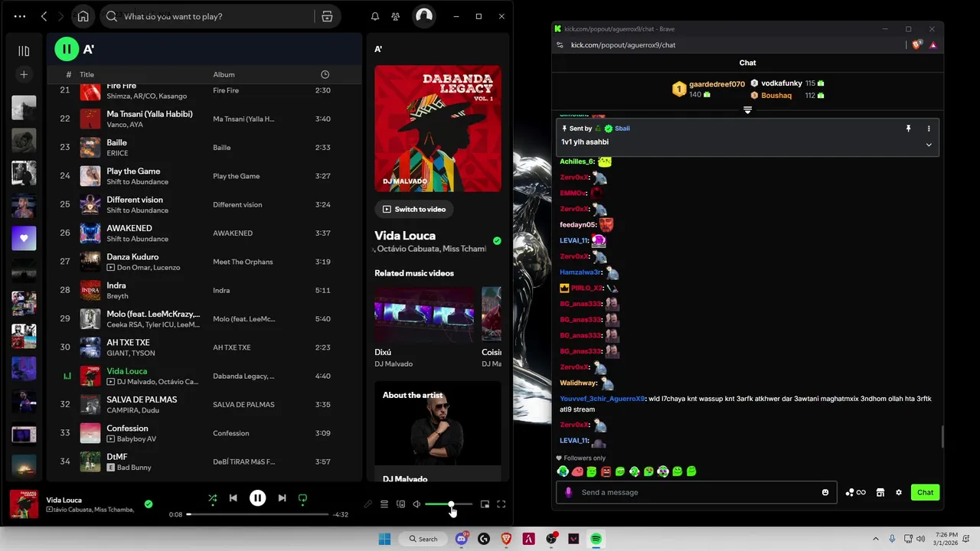Open the Liked Songs heart tile

pyautogui.click(x=24, y=238)
